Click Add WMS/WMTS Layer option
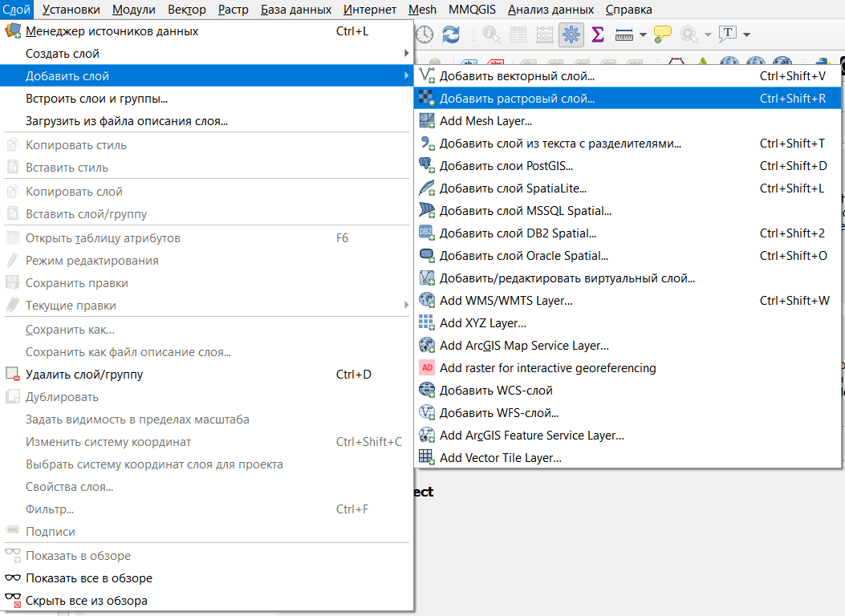This screenshot has width=845, height=616. pyautogui.click(x=506, y=301)
